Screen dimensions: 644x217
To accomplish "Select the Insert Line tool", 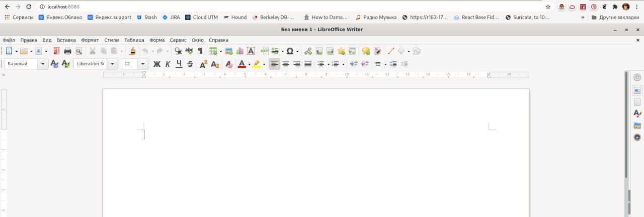I will point(391,51).
